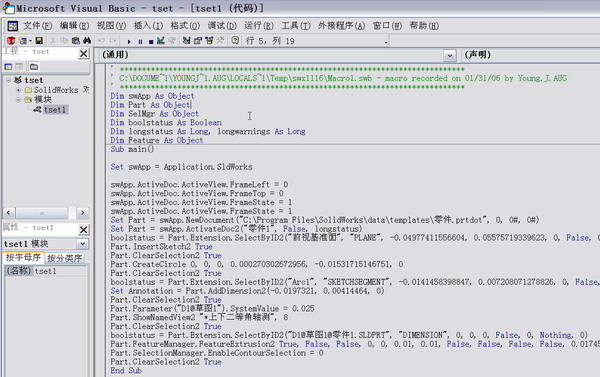Open the dropdown arrow next to Insert Module
This screenshot has height=377, width=600.
(x=30, y=41)
